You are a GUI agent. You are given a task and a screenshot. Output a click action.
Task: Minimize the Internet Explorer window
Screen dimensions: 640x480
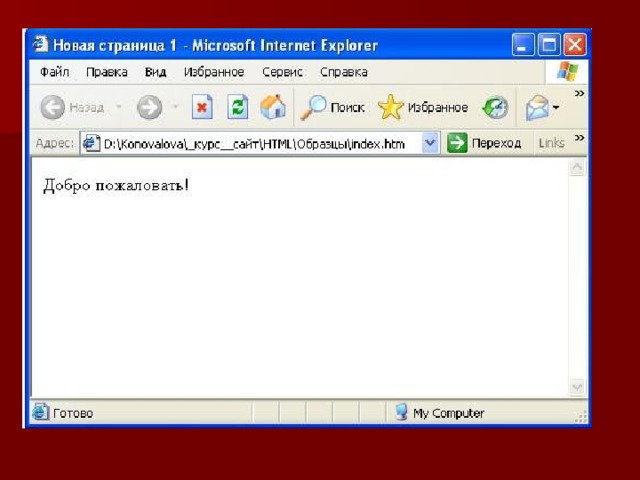coord(523,44)
